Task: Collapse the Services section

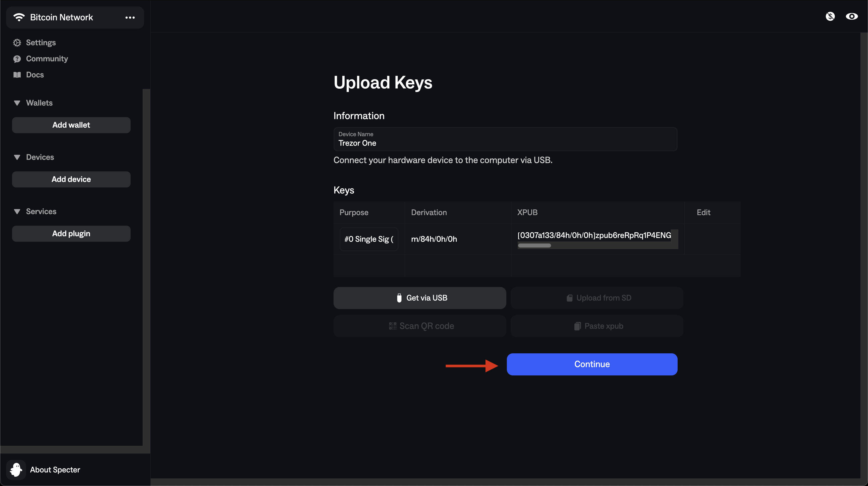Action: pos(17,212)
